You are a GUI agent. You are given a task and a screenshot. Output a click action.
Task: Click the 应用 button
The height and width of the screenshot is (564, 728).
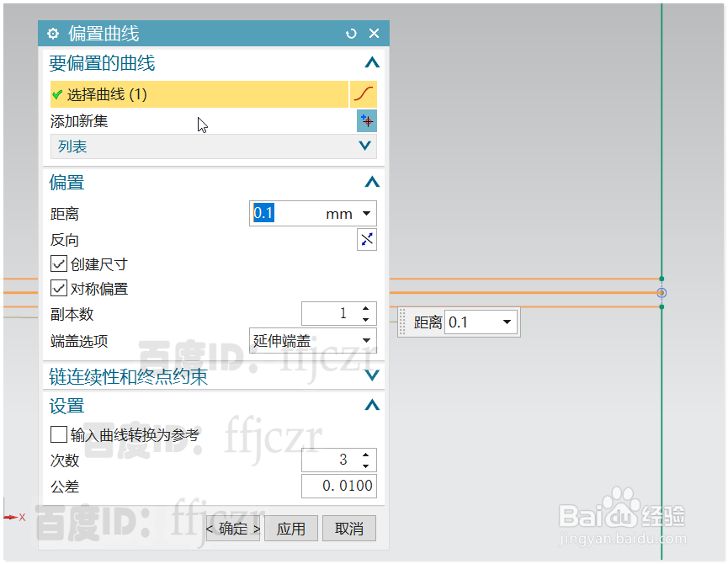tap(291, 529)
